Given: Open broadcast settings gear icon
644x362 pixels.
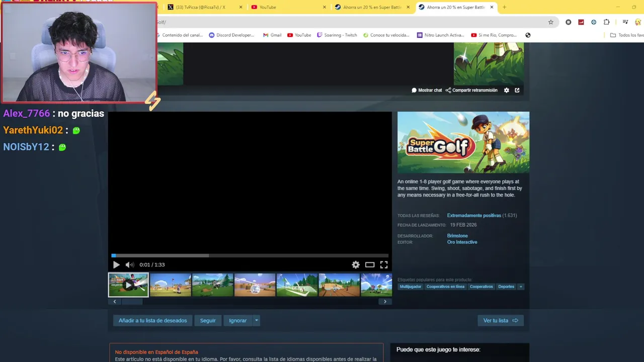Looking at the screenshot, I should click(x=507, y=90).
